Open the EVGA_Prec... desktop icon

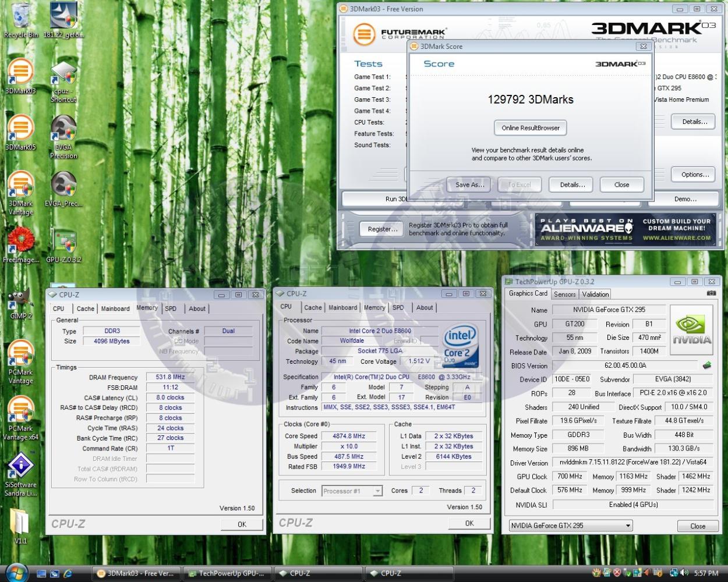click(63, 190)
